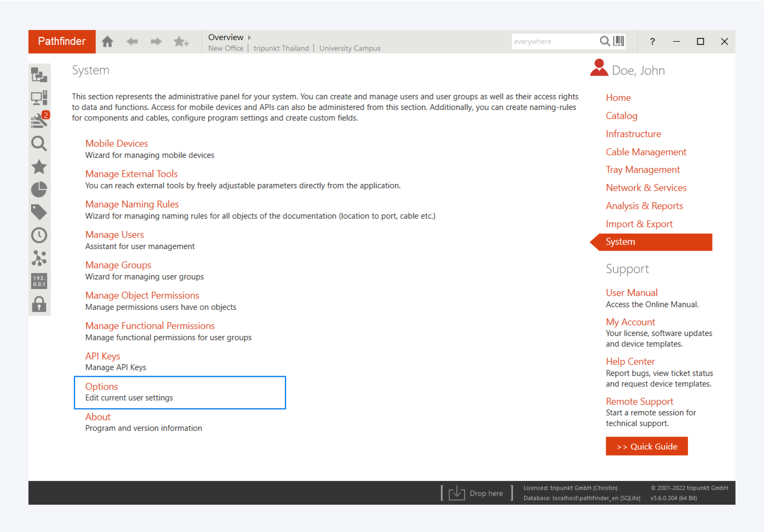Open the tag labels sidebar icon
764x532 pixels.
pos(39,212)
